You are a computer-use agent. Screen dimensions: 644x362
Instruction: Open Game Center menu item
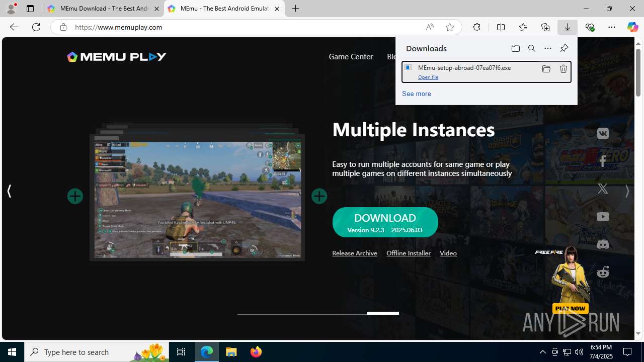tap(351, 57)
